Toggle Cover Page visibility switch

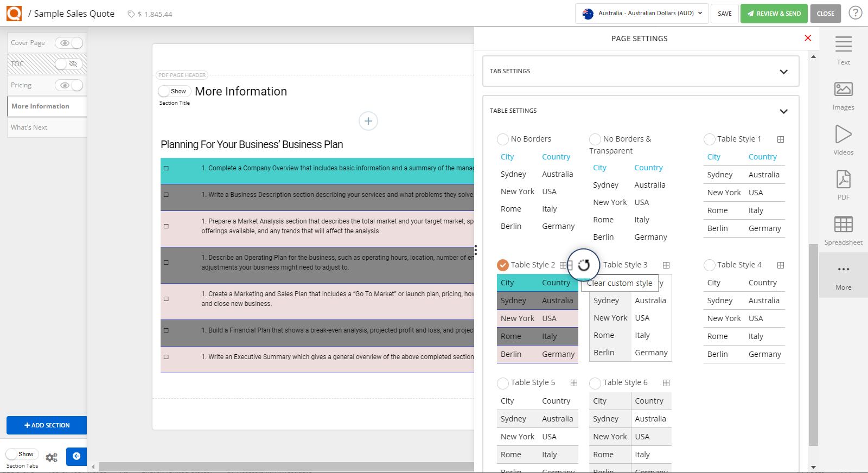pos(69,43)
